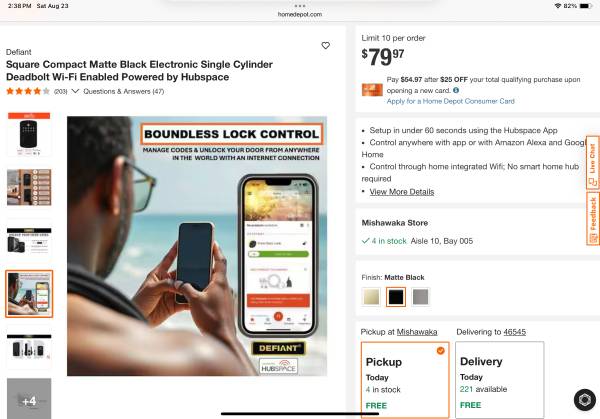Change delivery ZIP code 46545
This screenshot has height=419, width=600.
[x=514, y=331]
